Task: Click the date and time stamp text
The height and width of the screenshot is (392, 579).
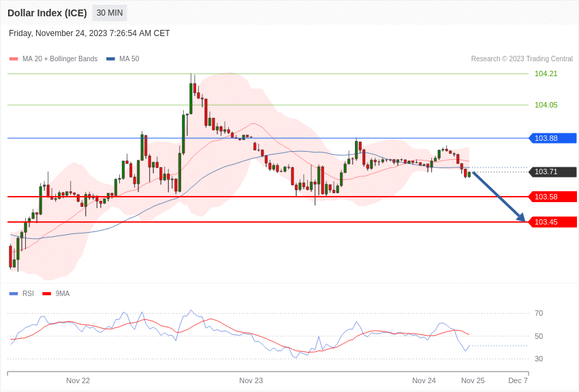Action: coord(89,33)
